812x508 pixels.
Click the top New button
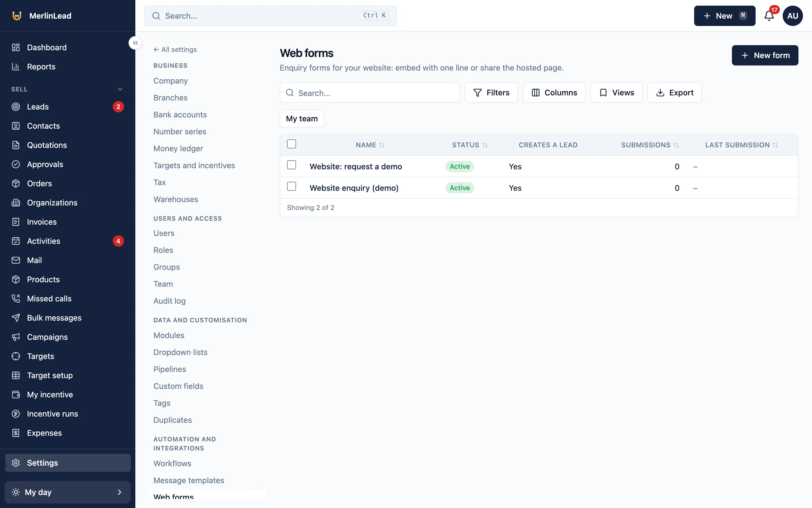(724, 16)
